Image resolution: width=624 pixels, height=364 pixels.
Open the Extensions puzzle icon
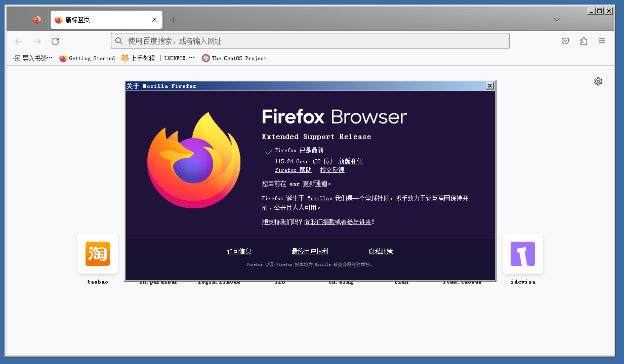tap(584, 41)
